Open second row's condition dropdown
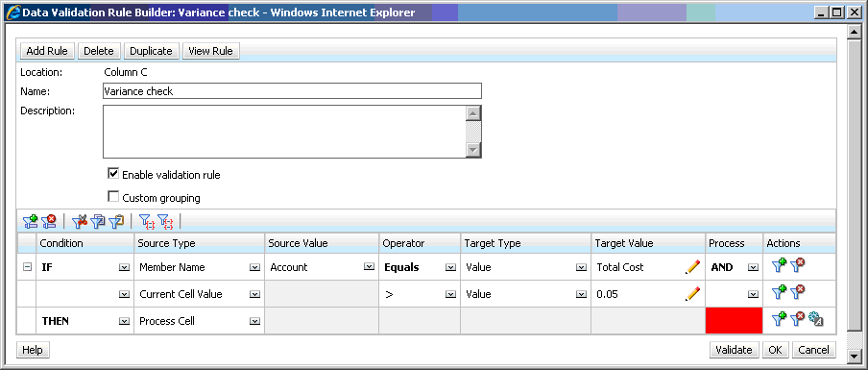The height and width of the screenshot is (370, 868). click(124, 294)
